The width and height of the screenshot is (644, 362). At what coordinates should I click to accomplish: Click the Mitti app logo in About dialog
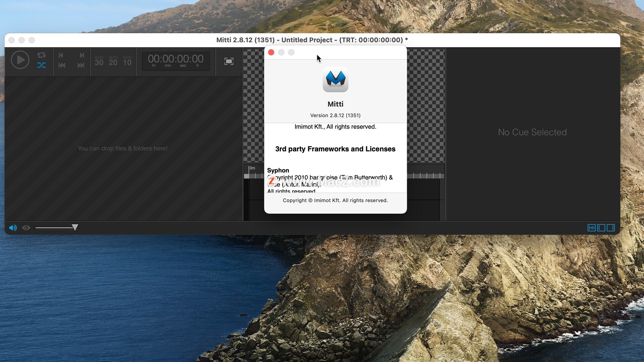(x=335, y=79)
